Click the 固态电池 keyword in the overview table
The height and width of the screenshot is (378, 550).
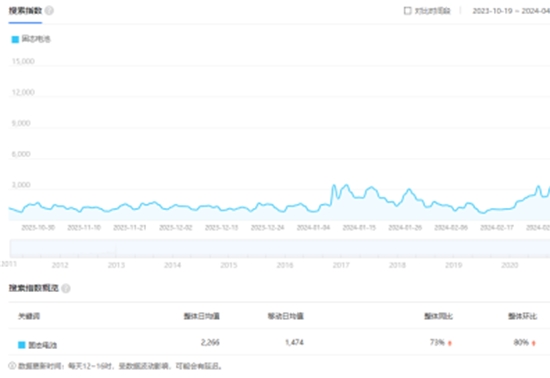(x=42, y=345)
